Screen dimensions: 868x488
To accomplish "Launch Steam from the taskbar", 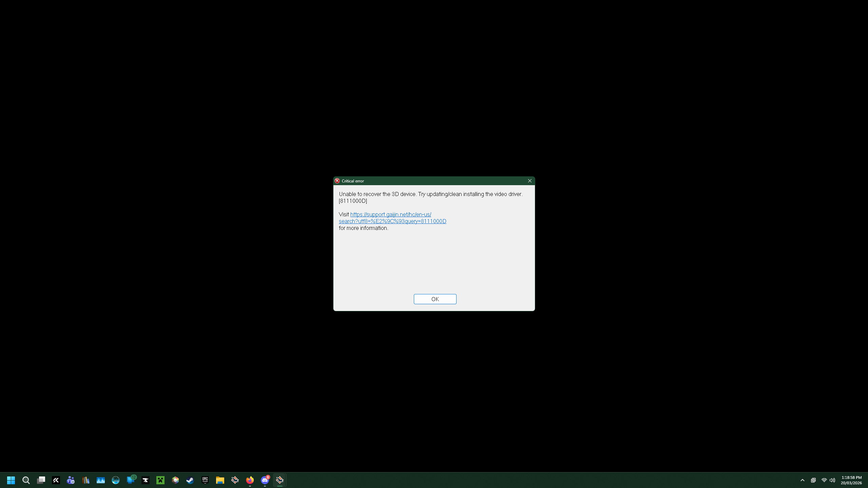I will pyautogui.click(x=190, y=480).
